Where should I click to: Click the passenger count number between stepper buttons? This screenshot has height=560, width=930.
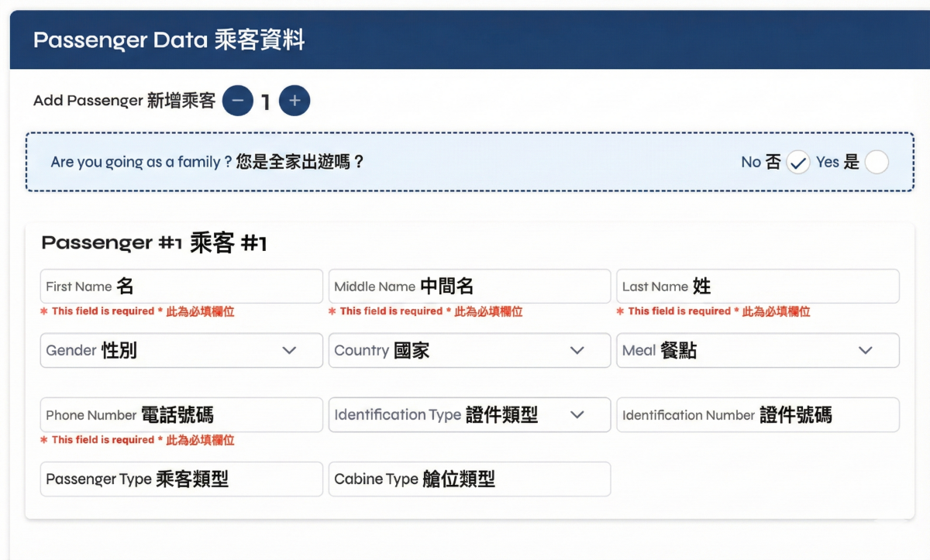(266, 101)
